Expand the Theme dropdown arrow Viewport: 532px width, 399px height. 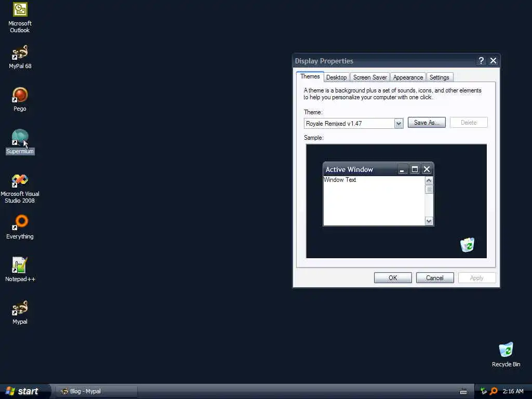pyautogui.click(x=398, y=124)
